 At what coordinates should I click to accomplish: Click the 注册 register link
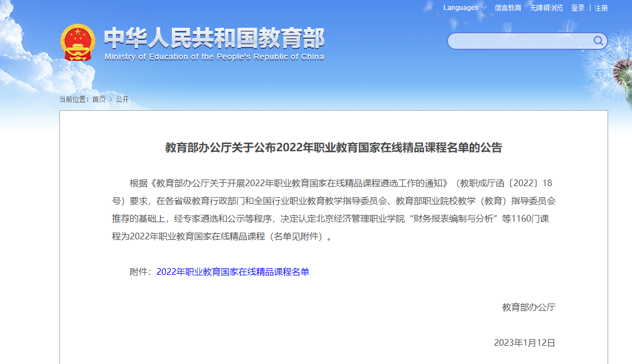(601, 8)
